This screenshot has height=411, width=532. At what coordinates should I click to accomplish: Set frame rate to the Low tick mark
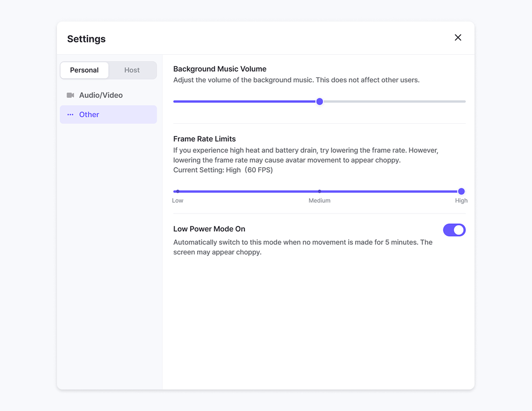(x=178, y=192)
